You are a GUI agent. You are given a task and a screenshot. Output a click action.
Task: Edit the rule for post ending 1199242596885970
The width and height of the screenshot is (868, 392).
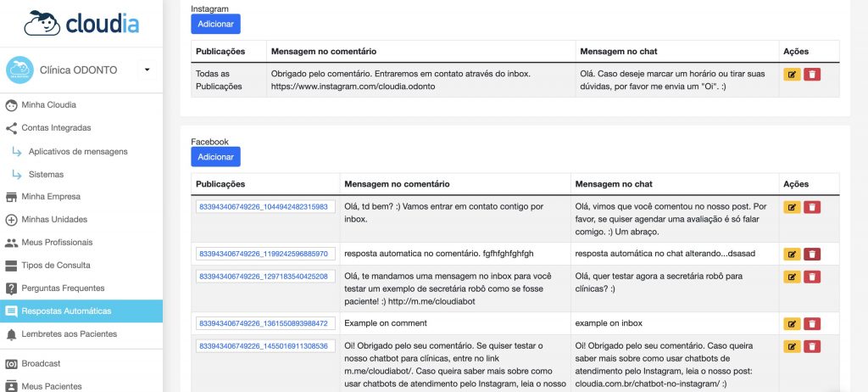793,255
